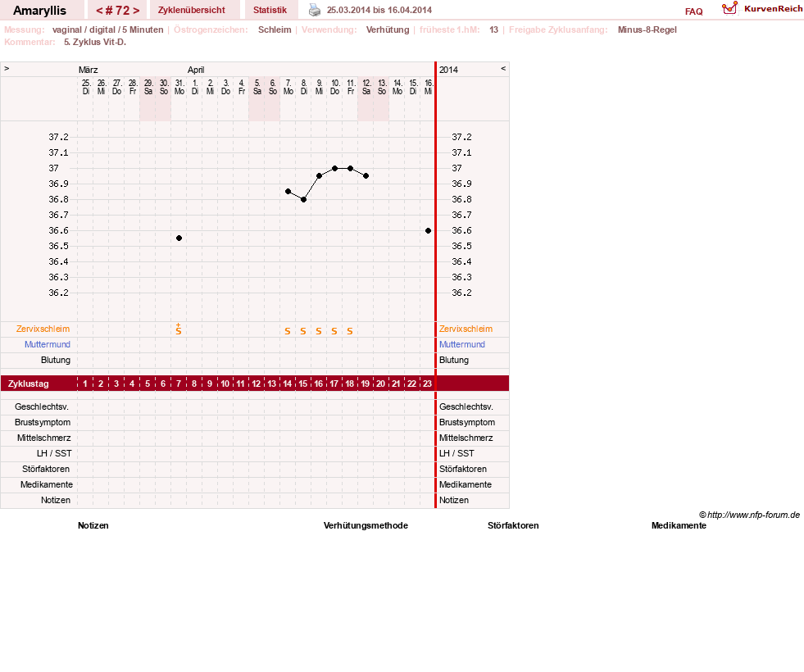Open the FAQ link
The height and width of the screenshot is (672, 804).
[693, 11]
